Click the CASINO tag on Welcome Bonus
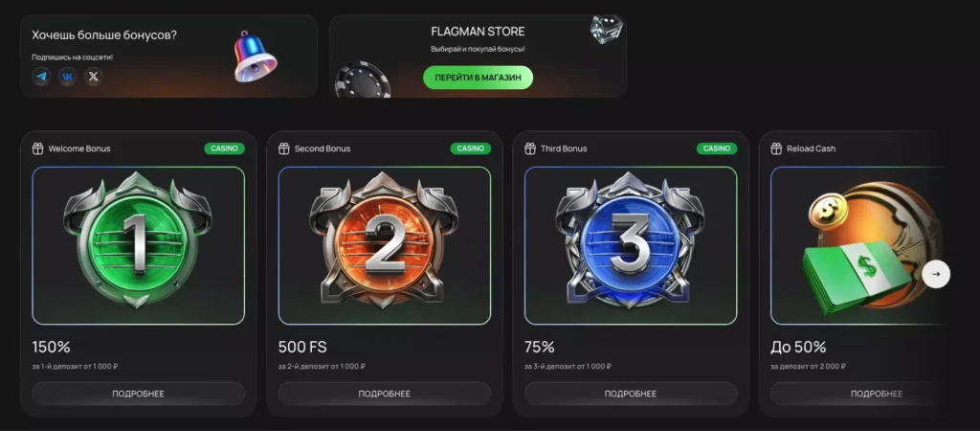Image resolution: width=980 pixels, height=431 pixels. click(224, 148)
